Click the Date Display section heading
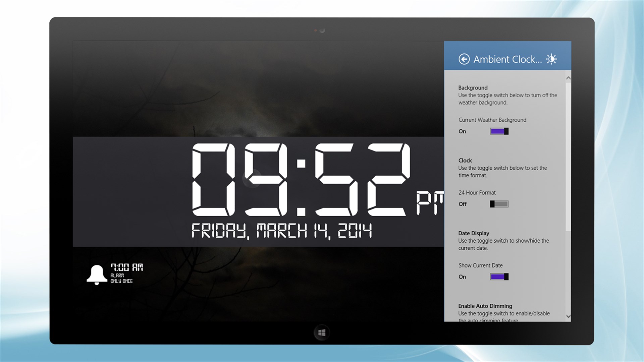 click(474, 233)
